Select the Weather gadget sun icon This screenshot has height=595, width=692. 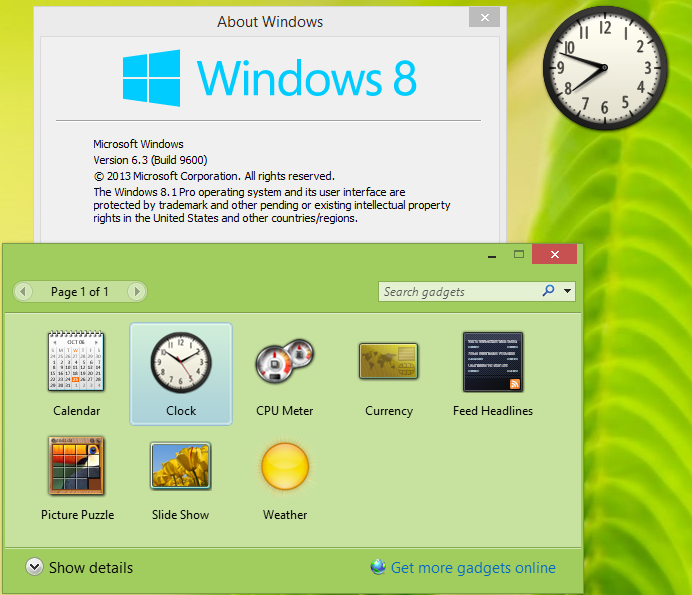point(285,465)
